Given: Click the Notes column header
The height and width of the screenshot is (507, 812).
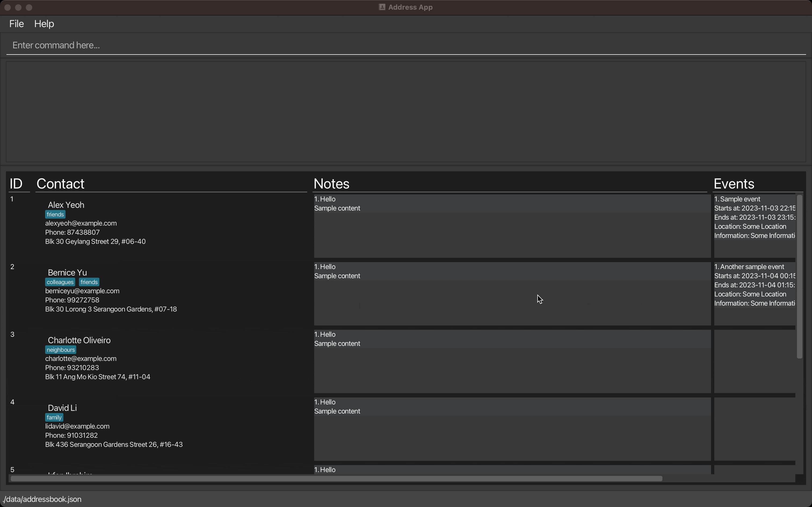Looking at the screenshot, I should click(x=332, y=184).
